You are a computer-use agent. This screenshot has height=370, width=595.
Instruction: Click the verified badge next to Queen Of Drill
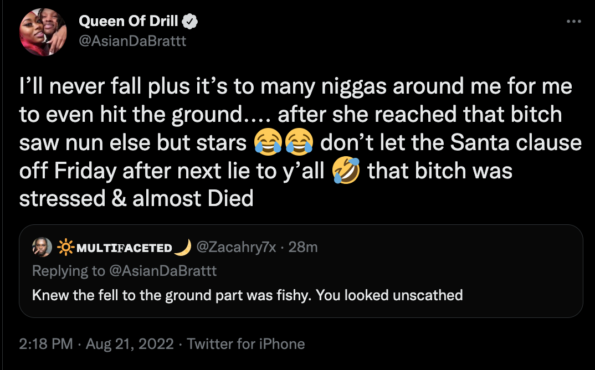point(190,22)
